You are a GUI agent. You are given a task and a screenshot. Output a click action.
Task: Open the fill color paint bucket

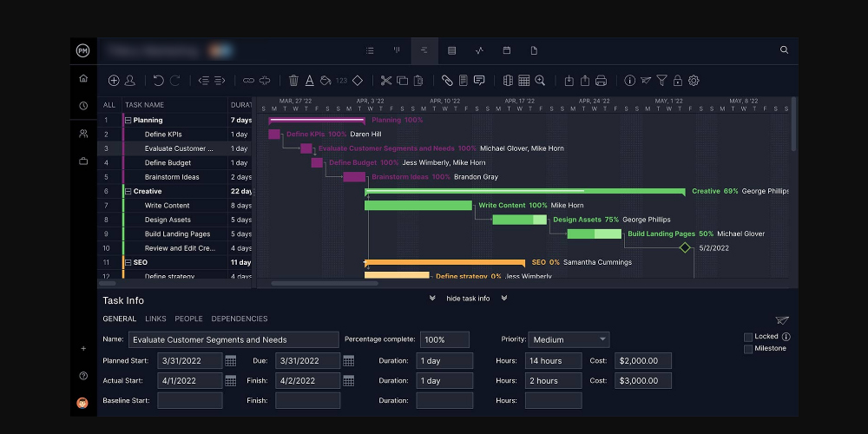[x=325, y=81]
